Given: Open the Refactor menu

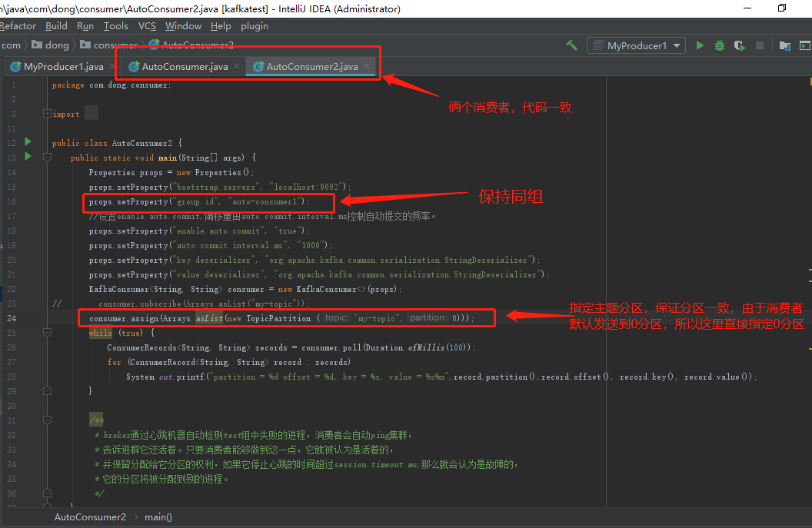Looking at the screenshot, I should [18, 26].
